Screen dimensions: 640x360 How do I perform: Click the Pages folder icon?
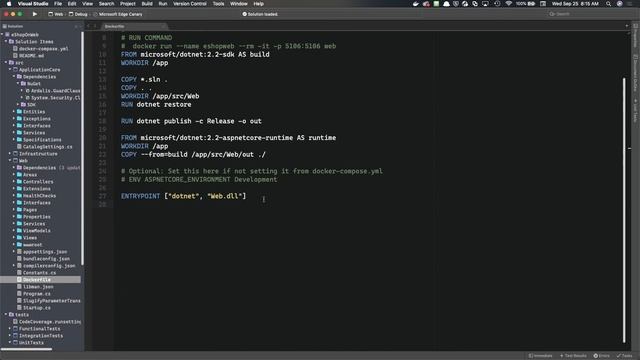(19, 209)
